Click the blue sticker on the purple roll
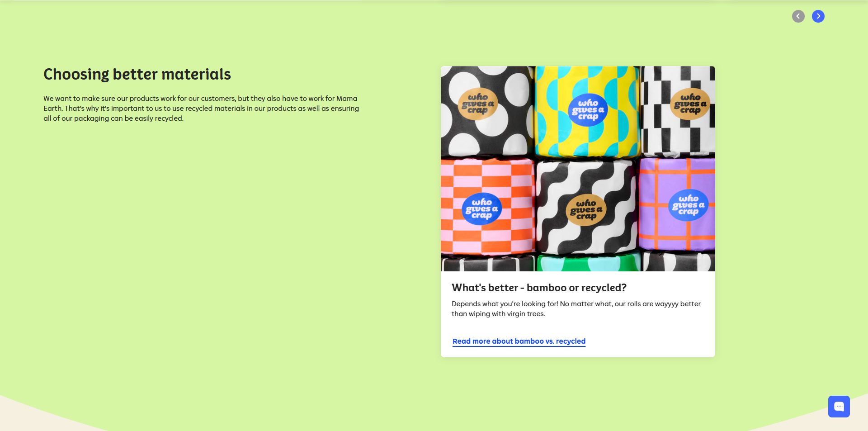The width and height of the screenshot is (868, 431). [x=688, y=205]
